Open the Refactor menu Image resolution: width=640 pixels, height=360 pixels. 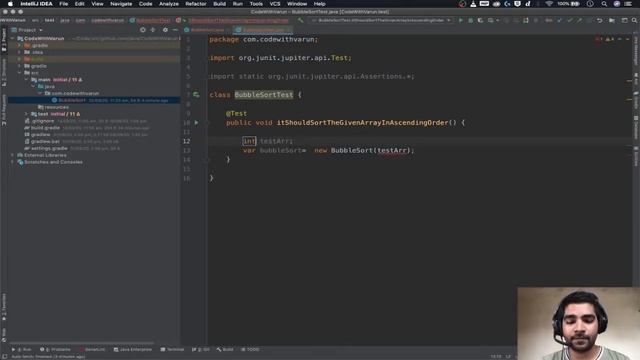pos(196,4)
